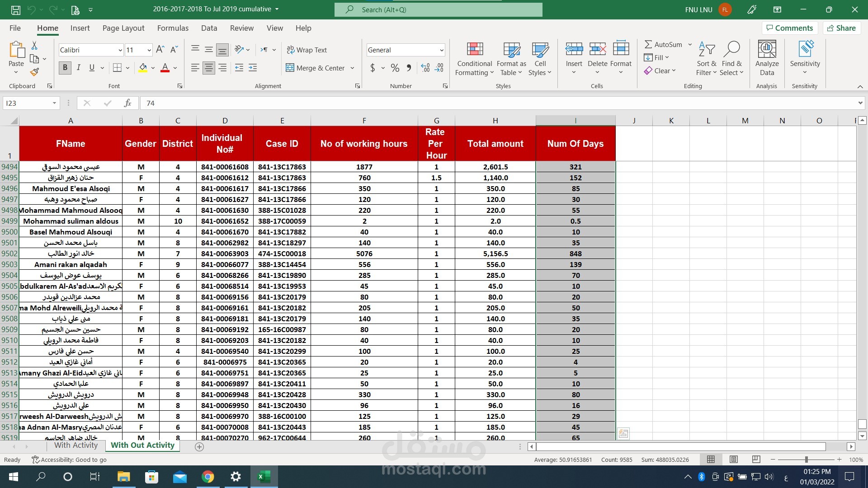Click the Share button
This screenshot has height=488, width=868.
tap(841, 28)
